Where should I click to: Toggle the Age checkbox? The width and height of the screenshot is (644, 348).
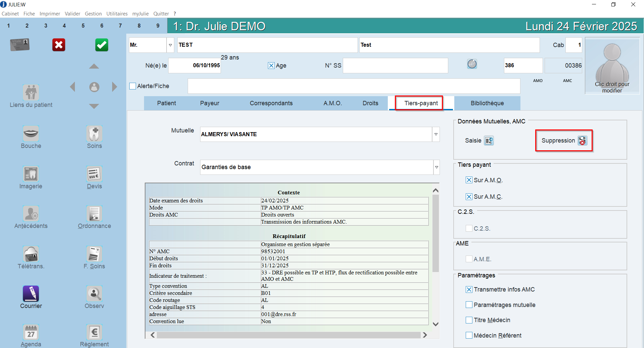click(271, 66)
